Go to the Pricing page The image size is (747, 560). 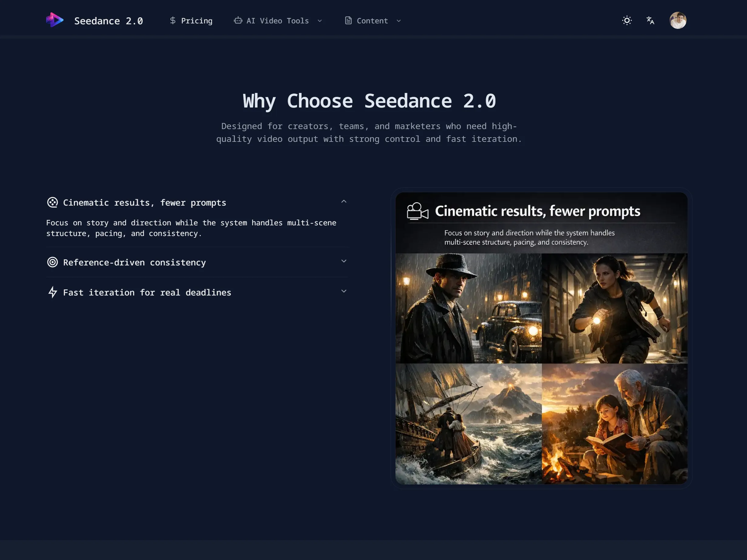click(x=197, y=21)
